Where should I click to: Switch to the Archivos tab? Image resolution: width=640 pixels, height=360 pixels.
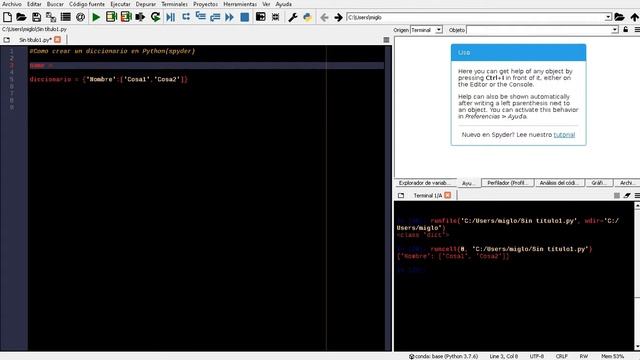[x=627, y=183]
